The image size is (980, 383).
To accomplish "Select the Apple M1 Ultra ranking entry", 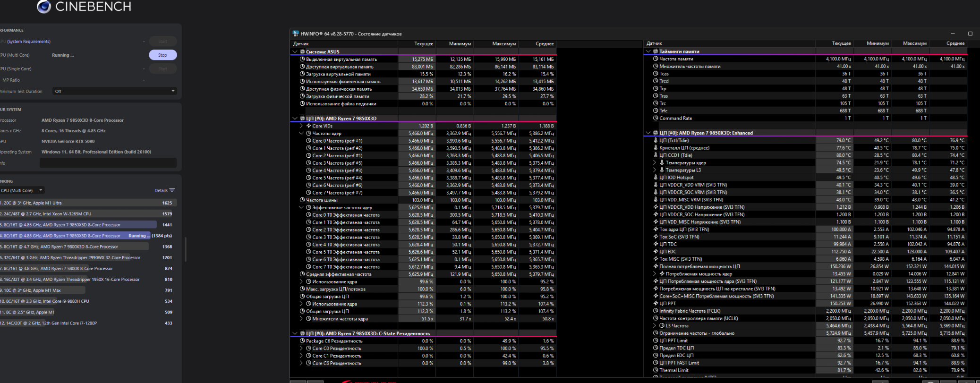I will tap(88, 203).
